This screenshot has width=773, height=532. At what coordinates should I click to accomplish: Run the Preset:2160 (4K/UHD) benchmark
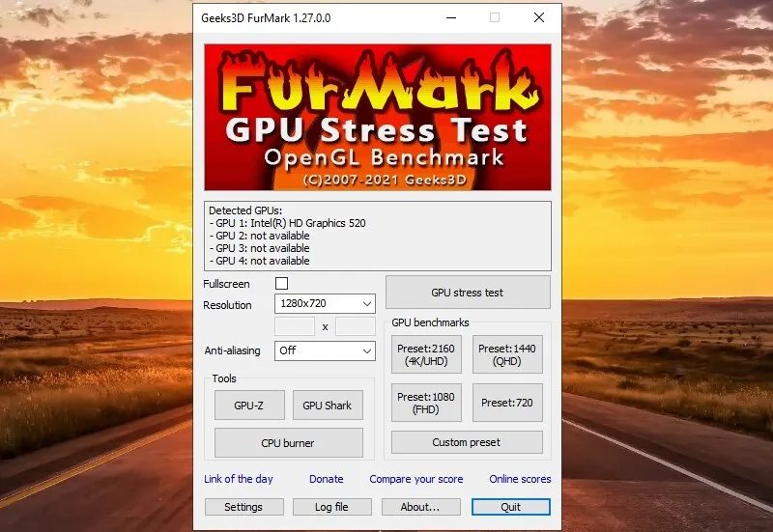pyautogui.click(x=426, y=354)
